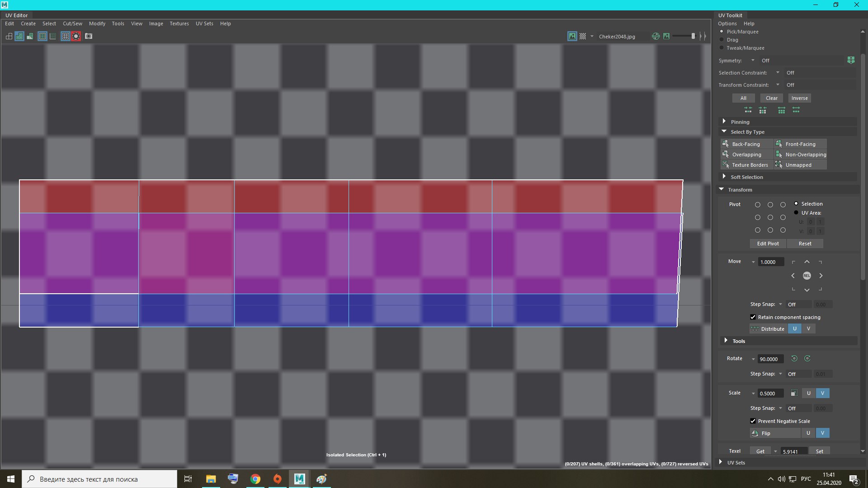Toggle Retain component spacing checkbox

753,317
